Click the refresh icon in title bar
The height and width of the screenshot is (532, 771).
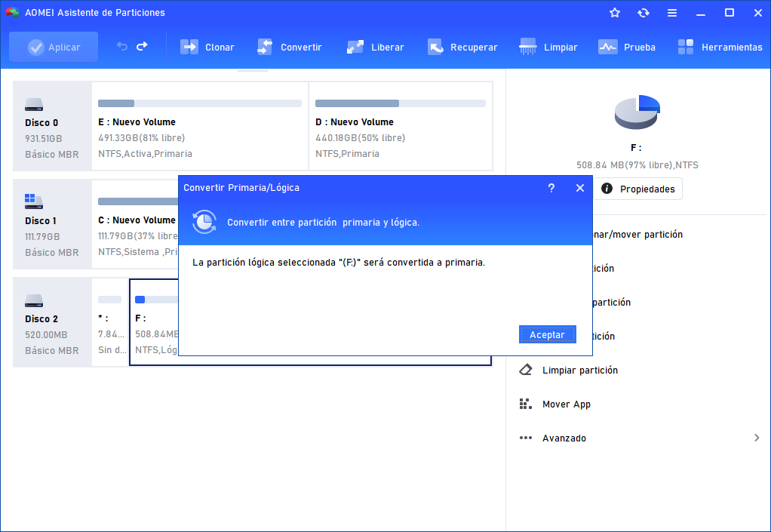coord(644,13)
